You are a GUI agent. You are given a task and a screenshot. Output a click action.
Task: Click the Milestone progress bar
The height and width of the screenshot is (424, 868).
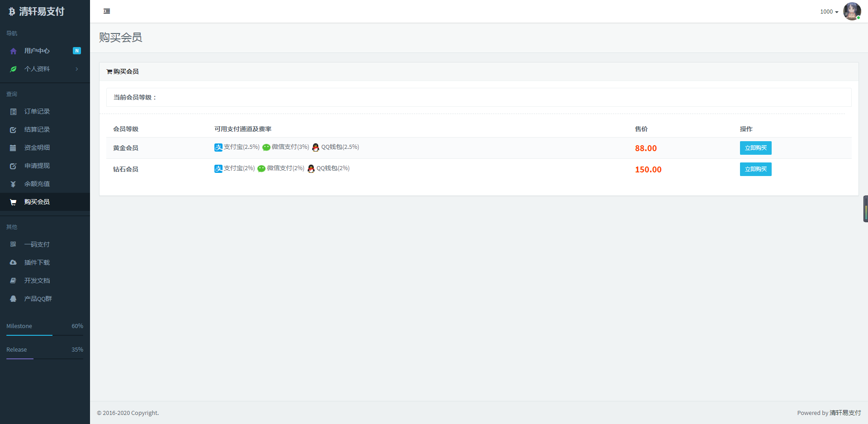tap(45, 335)
